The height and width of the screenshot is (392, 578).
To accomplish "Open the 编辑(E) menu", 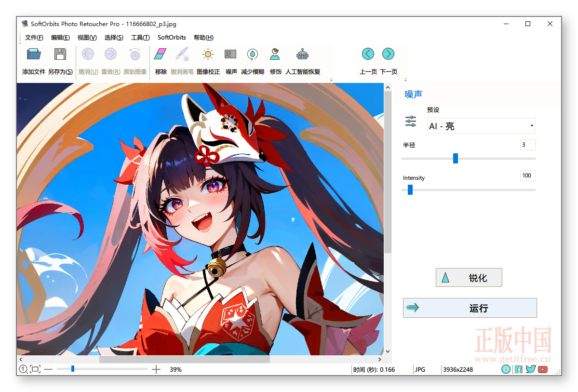I will [60, 37].
